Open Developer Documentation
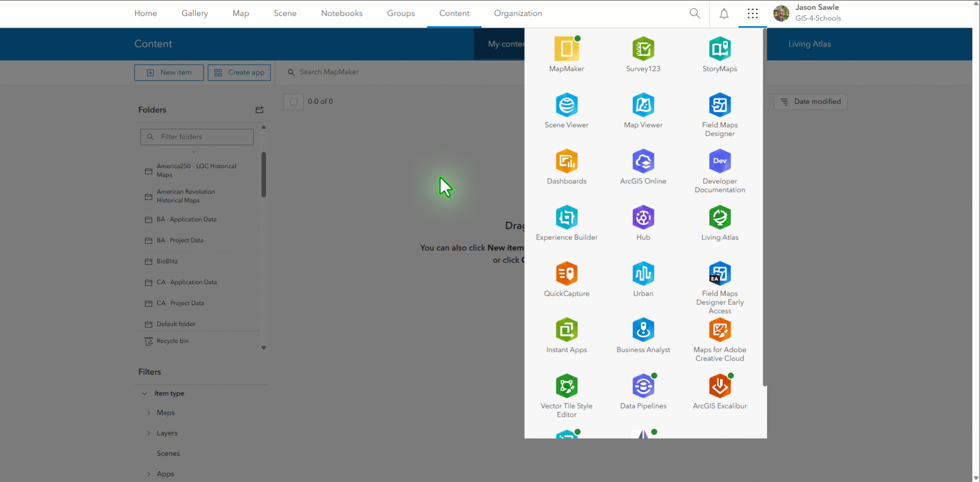The width and height of the screenshot is (980, 482). [720, 171]
